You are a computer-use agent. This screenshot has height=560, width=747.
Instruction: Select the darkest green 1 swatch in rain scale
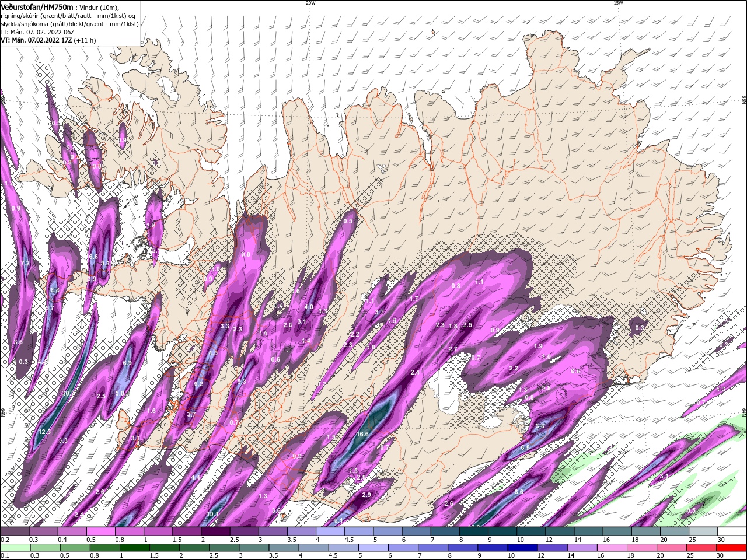tap(136, 547)
